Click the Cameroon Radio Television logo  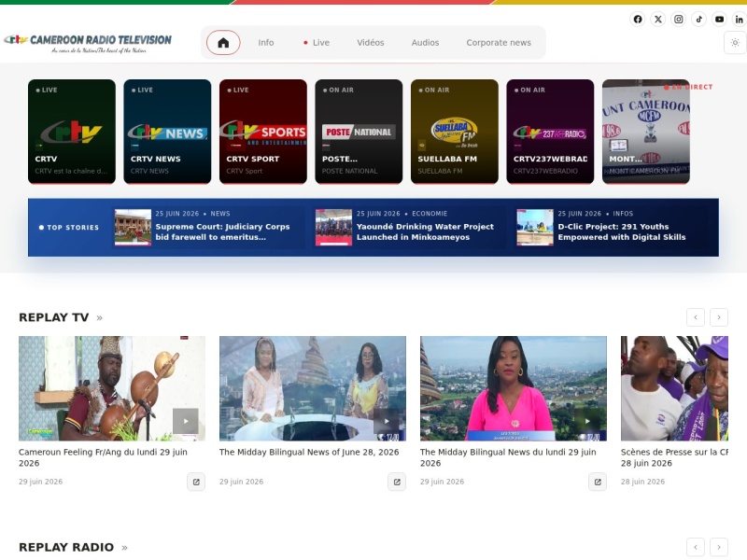(88, 43)
